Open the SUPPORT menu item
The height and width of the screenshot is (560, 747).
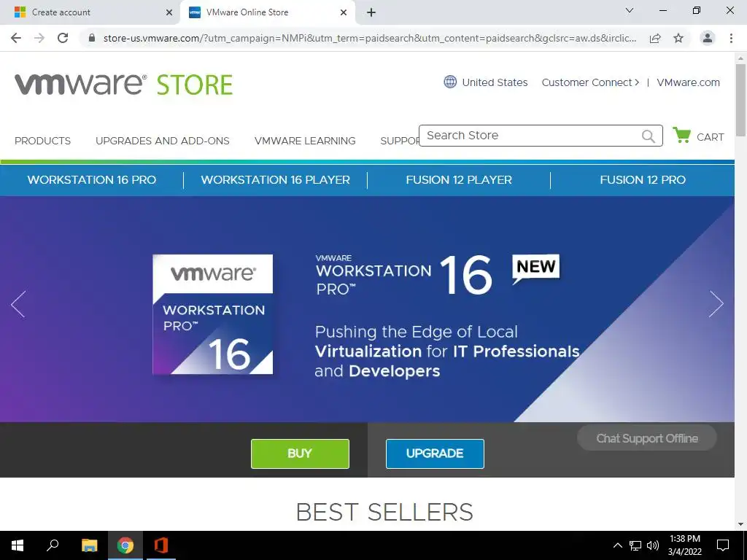coord(399,141)
